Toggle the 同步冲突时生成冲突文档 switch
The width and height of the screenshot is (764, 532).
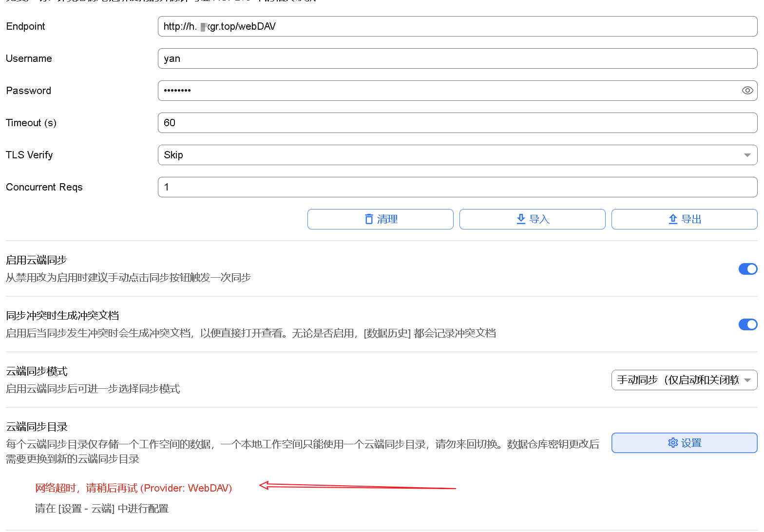point(748,324)
